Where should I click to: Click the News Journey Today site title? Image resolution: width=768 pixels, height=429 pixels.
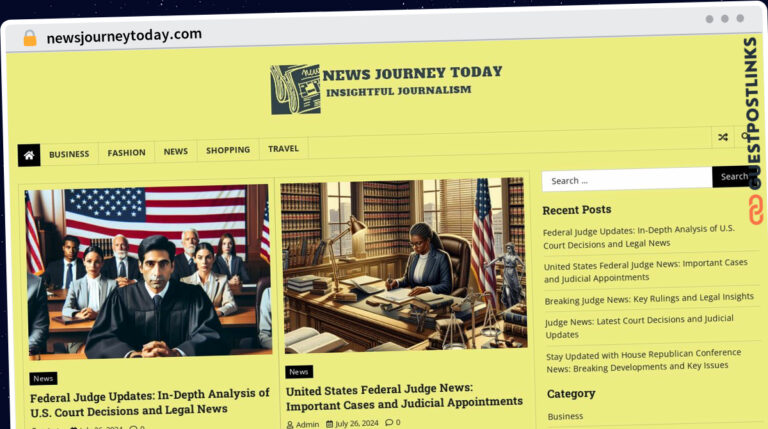[x=412, y=73]
